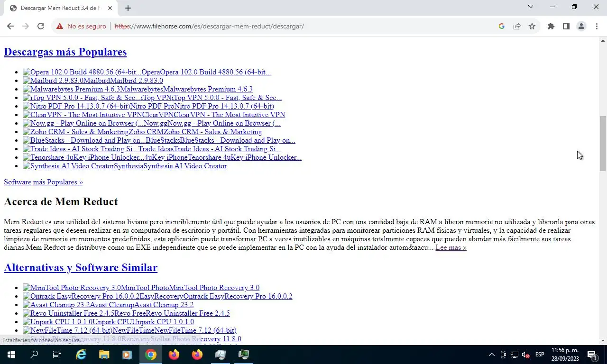Follow the Software más Populares » link
The height and width of the screenshot is (364, 607).
coord(43,182)
